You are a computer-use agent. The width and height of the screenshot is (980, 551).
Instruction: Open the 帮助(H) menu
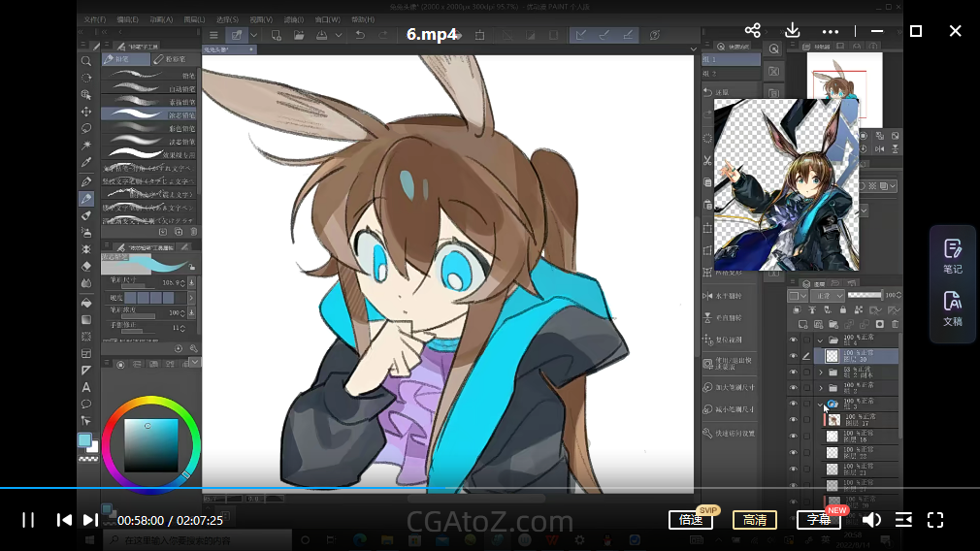362,19
